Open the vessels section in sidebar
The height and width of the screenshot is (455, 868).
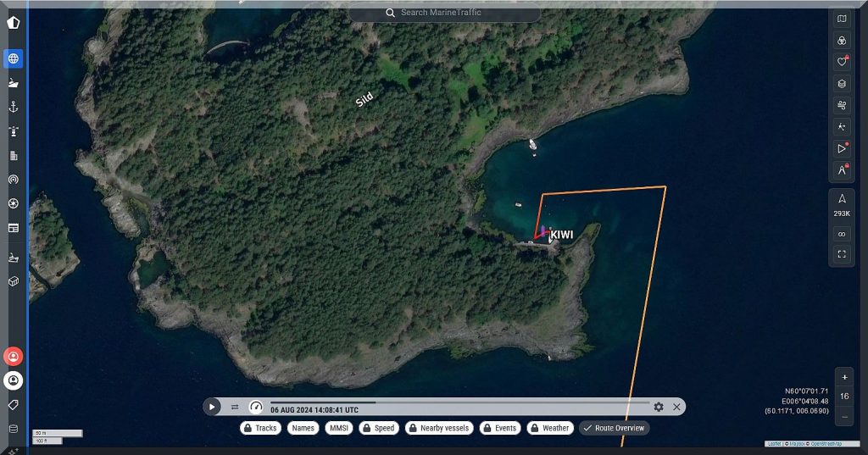(13, 83)
